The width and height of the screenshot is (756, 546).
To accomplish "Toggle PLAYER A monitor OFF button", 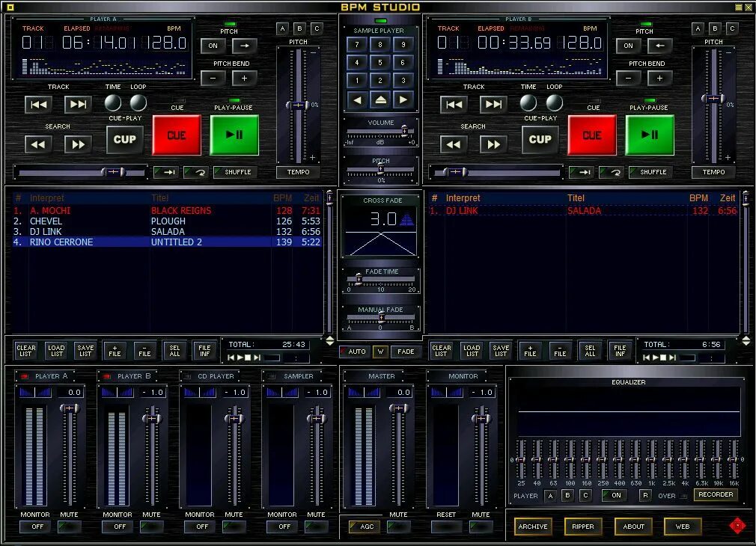I will click(35, 527).
